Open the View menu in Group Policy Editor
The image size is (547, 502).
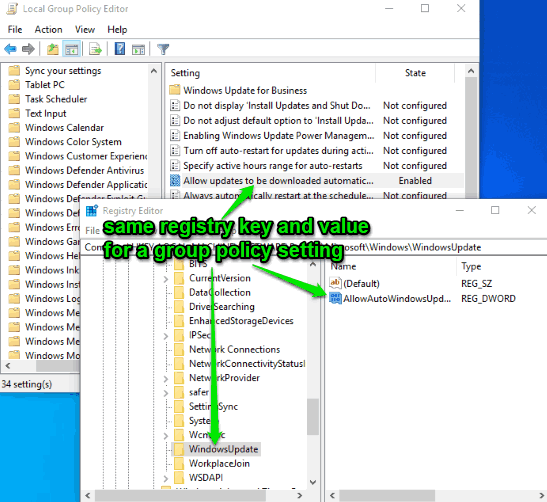pyautogui.click(x=85, y=30)
